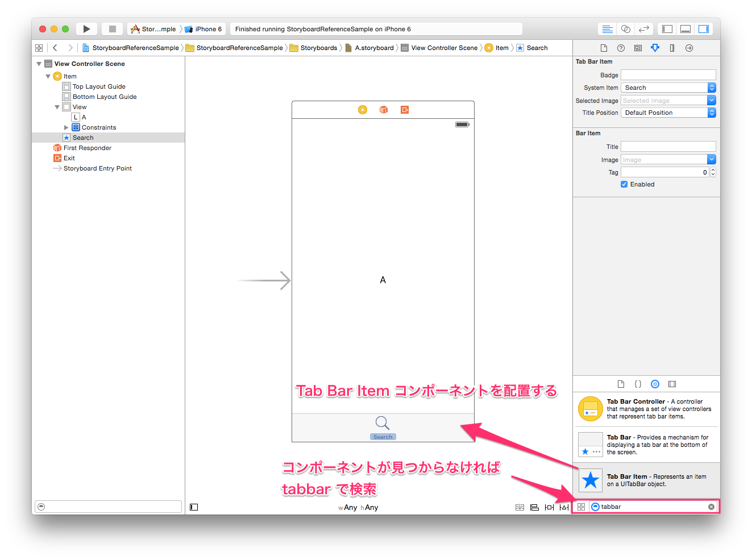Toggle the Debug area

[685, 29]
